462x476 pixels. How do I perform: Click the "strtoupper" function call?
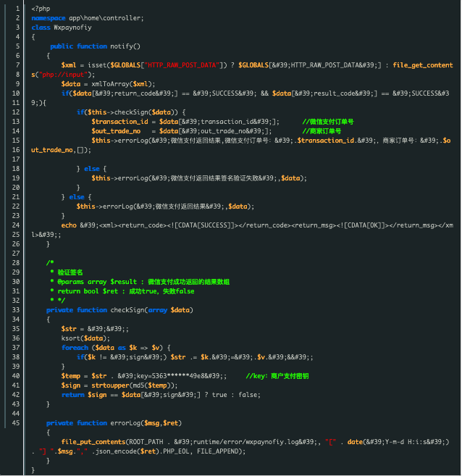click(x=110, y=385)
